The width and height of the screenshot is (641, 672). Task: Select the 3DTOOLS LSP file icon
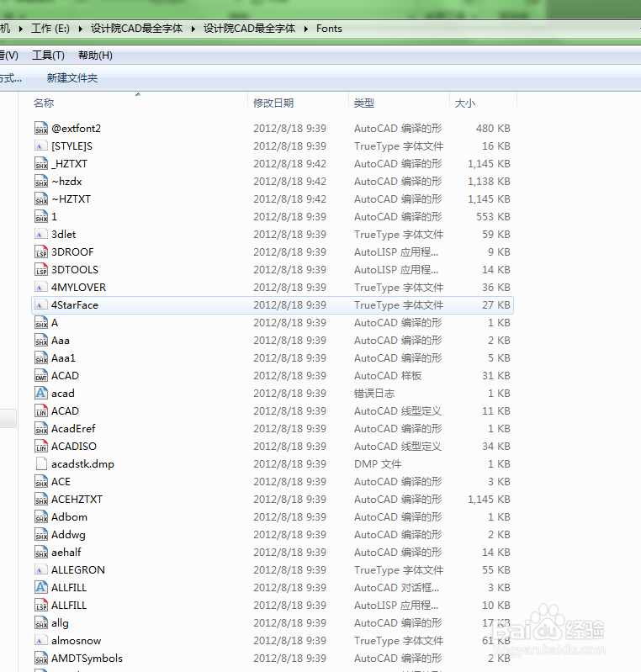(x=41, y=270)
